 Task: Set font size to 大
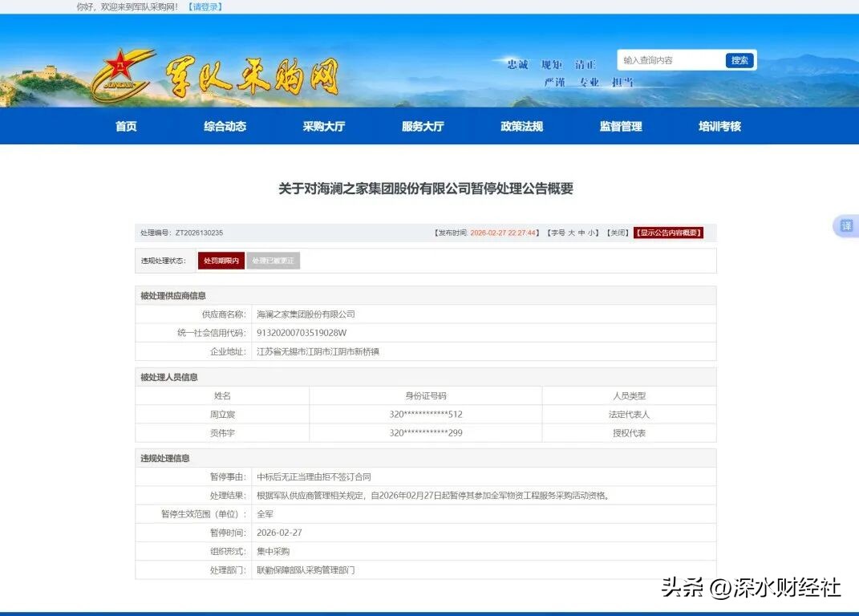[571, 233]
